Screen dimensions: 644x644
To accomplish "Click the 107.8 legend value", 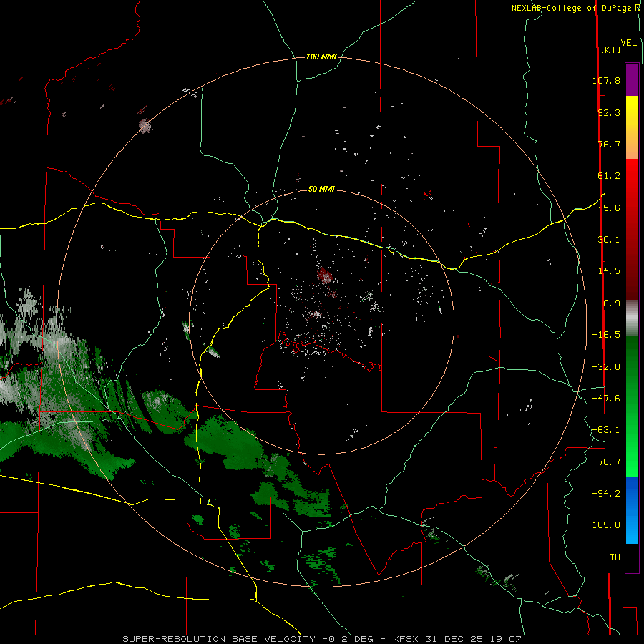I will [606, 80].
